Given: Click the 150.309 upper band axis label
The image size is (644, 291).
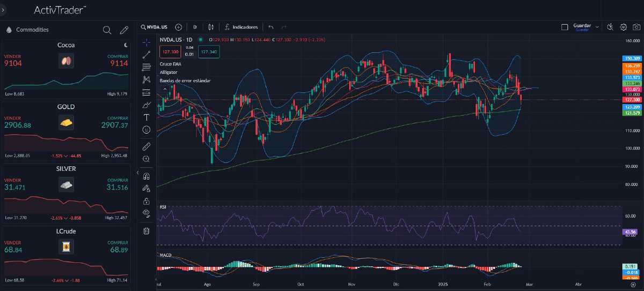Looking at the screenshot, I should pos(632,58).
